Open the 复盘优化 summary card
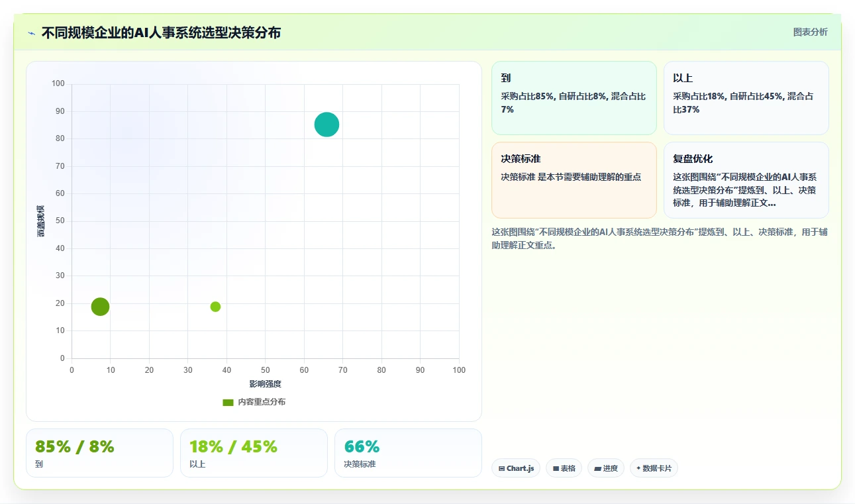 [746, 180]
